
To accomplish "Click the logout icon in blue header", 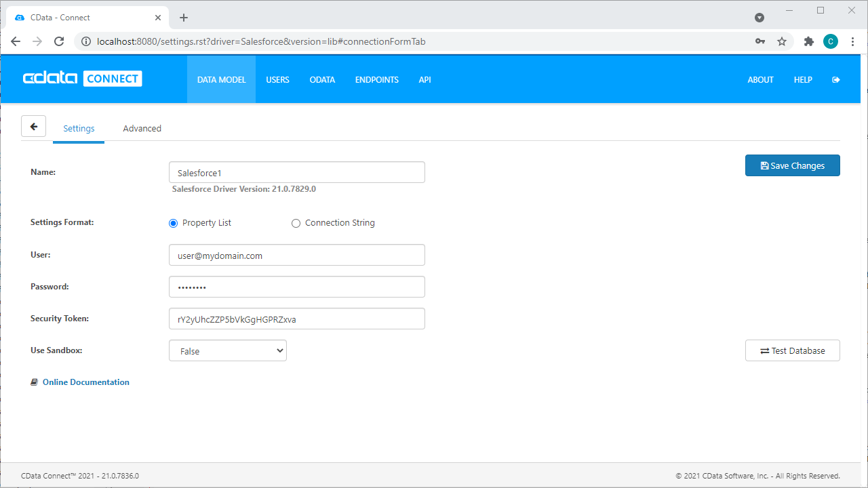I will tap(835, 80).
